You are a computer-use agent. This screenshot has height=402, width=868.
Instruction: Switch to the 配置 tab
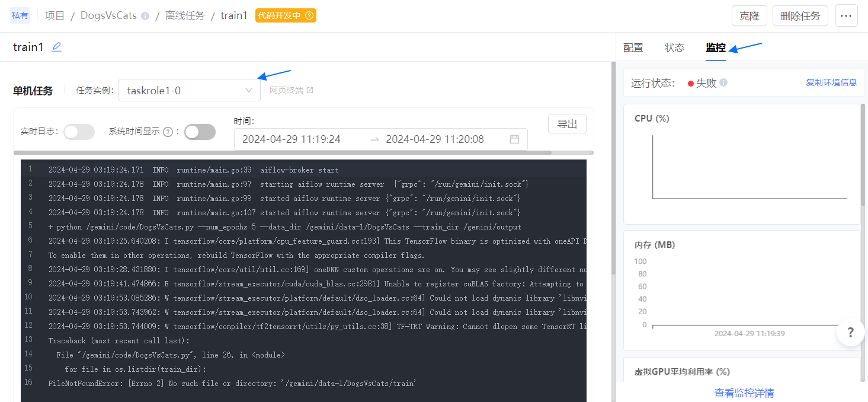point(633,48)
